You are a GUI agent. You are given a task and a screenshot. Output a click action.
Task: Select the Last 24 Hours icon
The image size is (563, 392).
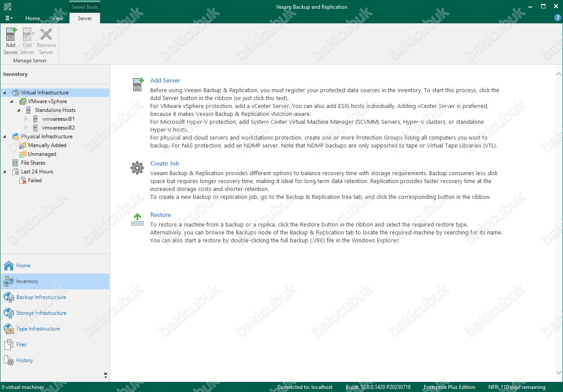click(16, 172)
